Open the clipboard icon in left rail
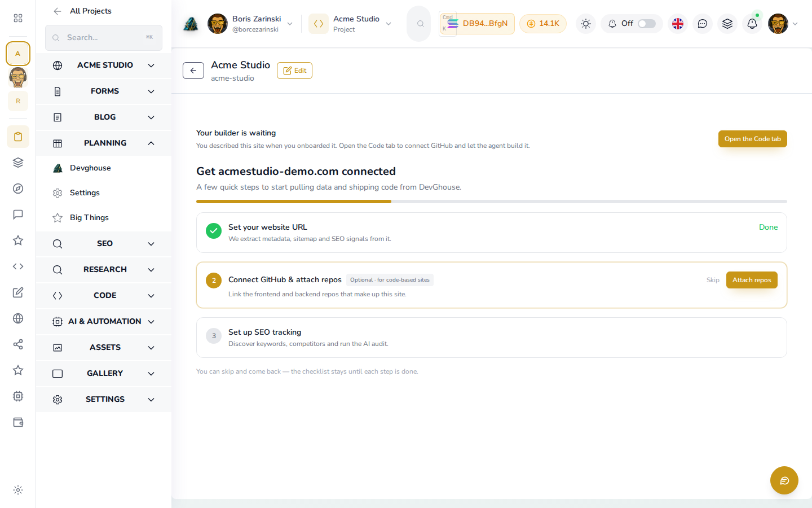 (18, 137)
